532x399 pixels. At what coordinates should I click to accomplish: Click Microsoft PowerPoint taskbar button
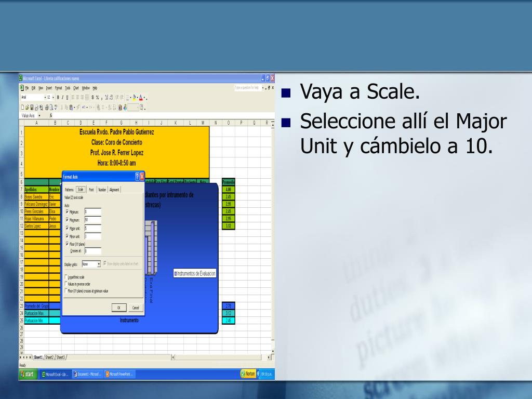119,374
